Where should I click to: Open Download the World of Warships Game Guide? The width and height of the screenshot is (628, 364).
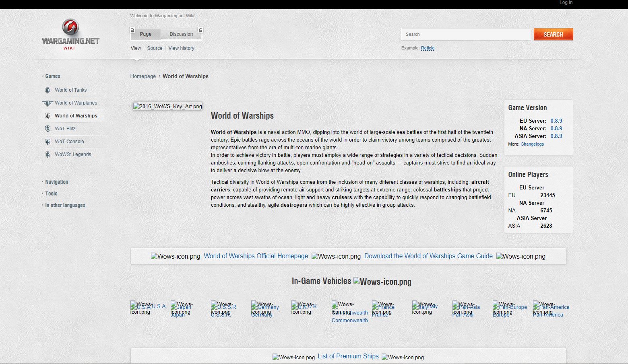(x=428, y=256)
